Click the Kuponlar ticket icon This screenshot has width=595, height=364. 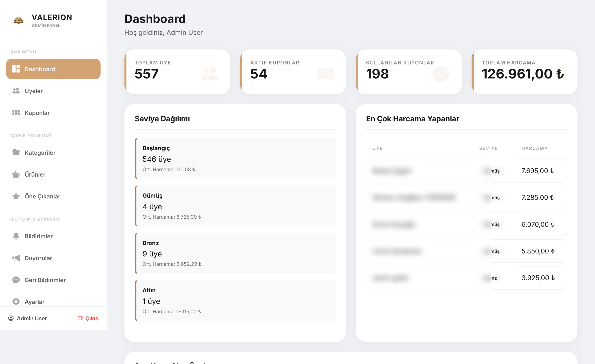pyautogui.click(x=16, y=113)
